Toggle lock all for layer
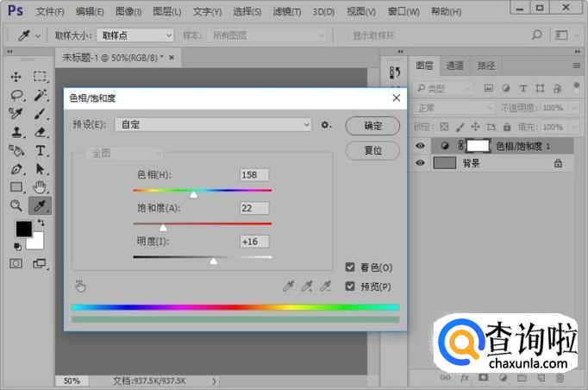This screenshot has width=588, height=390. [507, 127]
